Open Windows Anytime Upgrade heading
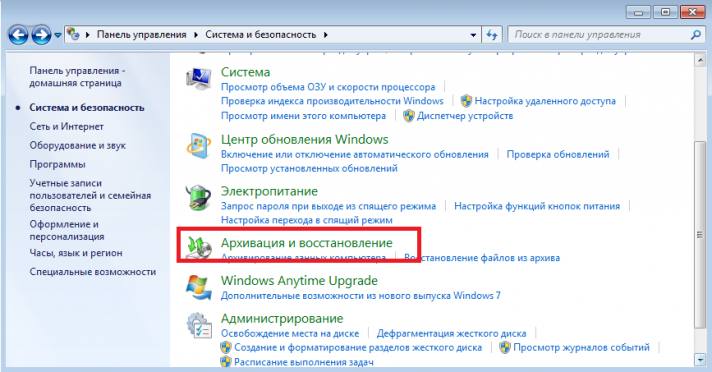This screenshot has width=712, height=372. coord(299,281)
